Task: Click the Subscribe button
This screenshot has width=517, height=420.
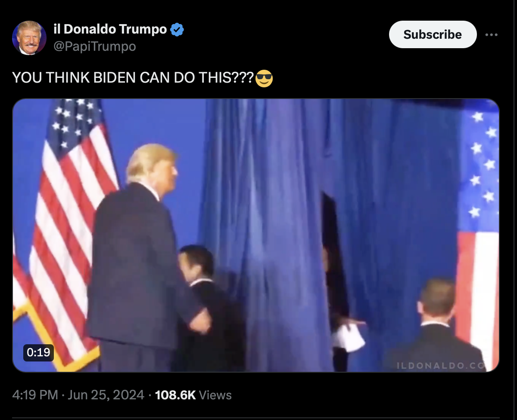Action: click(433, 34)
